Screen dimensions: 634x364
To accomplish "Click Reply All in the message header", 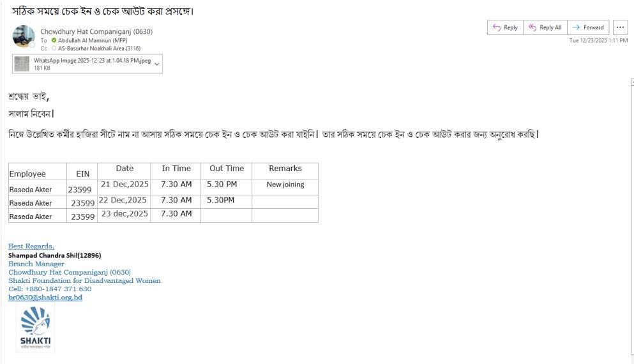I will pos(545,27).
